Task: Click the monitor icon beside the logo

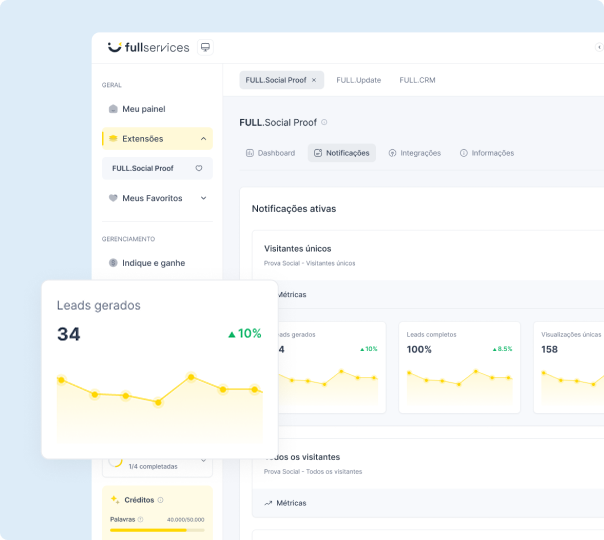Action: click(x=205, y=47)
